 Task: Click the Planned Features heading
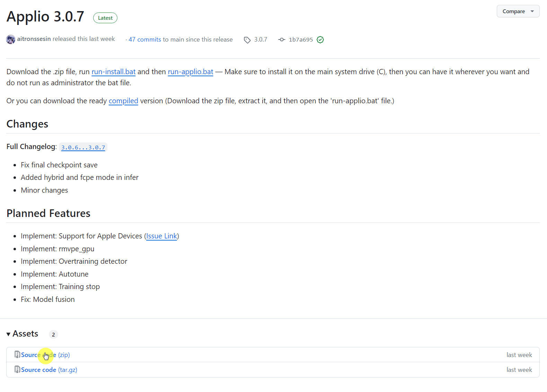(x=48, y=214)
